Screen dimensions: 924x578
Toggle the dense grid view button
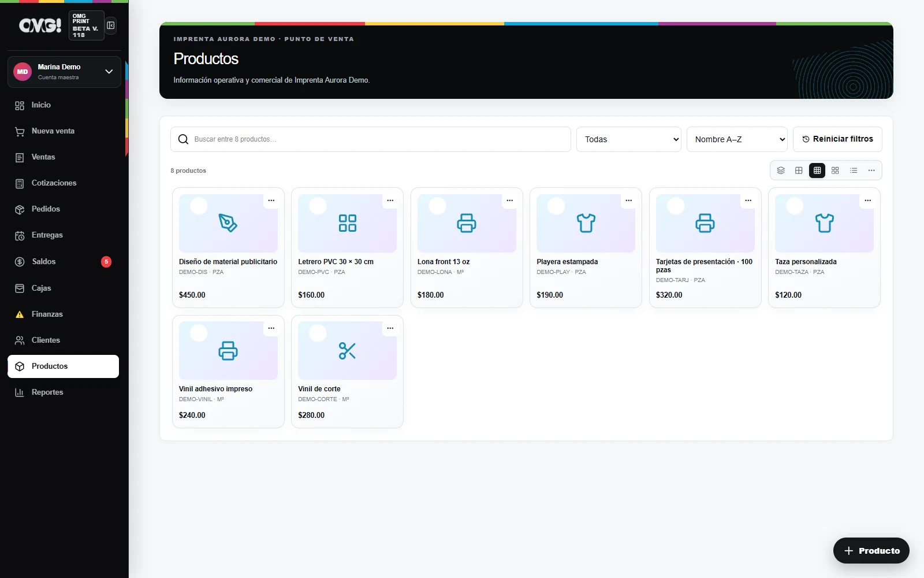tap(817, 171)
